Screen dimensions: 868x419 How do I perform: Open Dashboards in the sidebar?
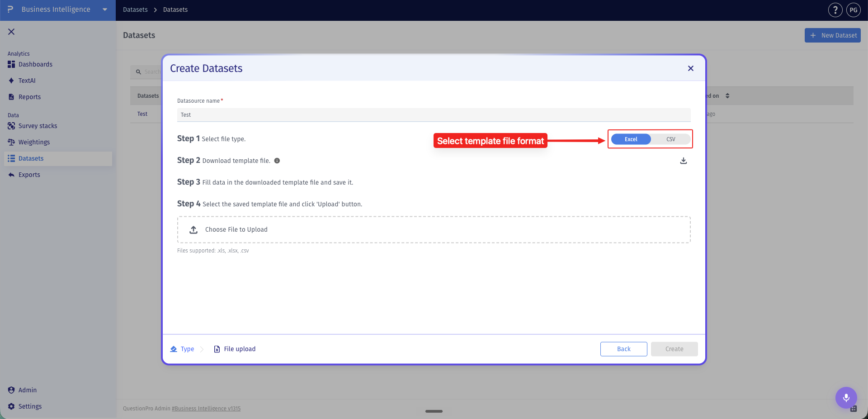35,64
